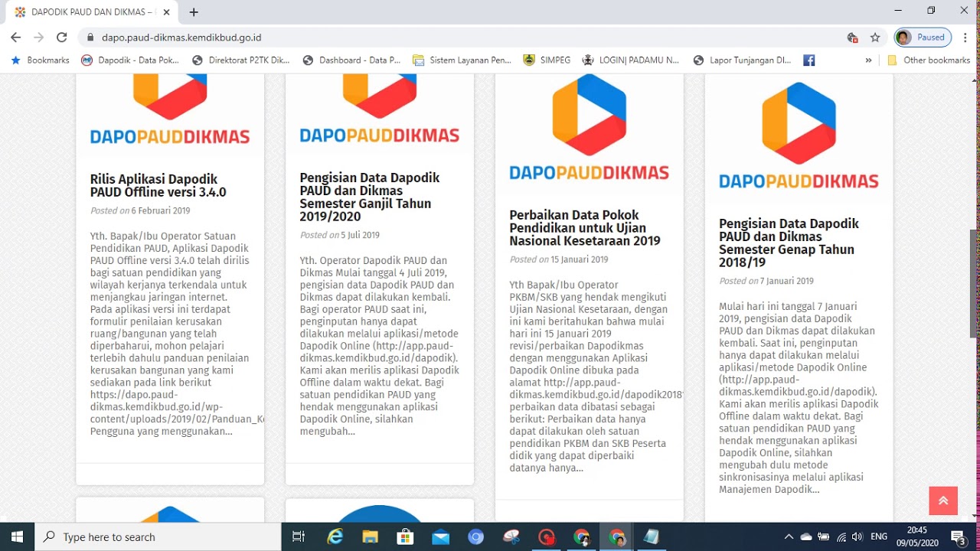Click the OneDrive cloud tray icon

[806, 537]
